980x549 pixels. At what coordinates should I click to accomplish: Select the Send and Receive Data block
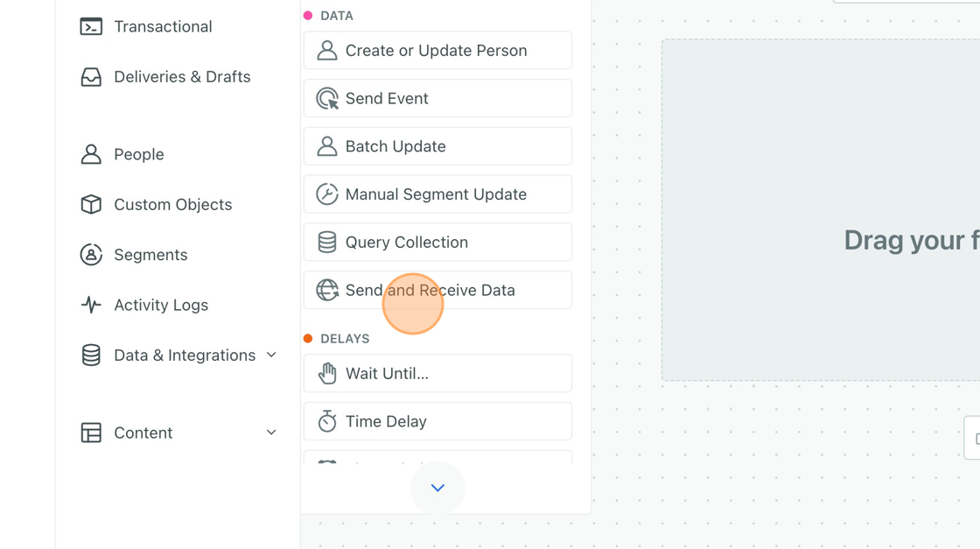[x=437, y=290]
